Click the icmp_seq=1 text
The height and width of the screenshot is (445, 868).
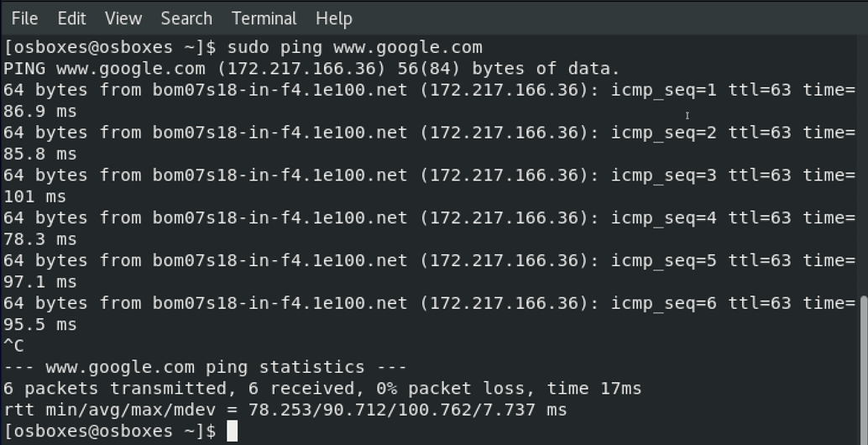pyautogui.click(x=663, y=90)
